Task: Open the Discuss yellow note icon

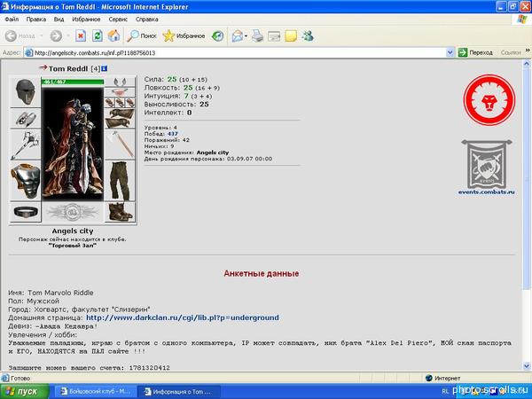Action: pyautogui.click(x=291, y=35)
